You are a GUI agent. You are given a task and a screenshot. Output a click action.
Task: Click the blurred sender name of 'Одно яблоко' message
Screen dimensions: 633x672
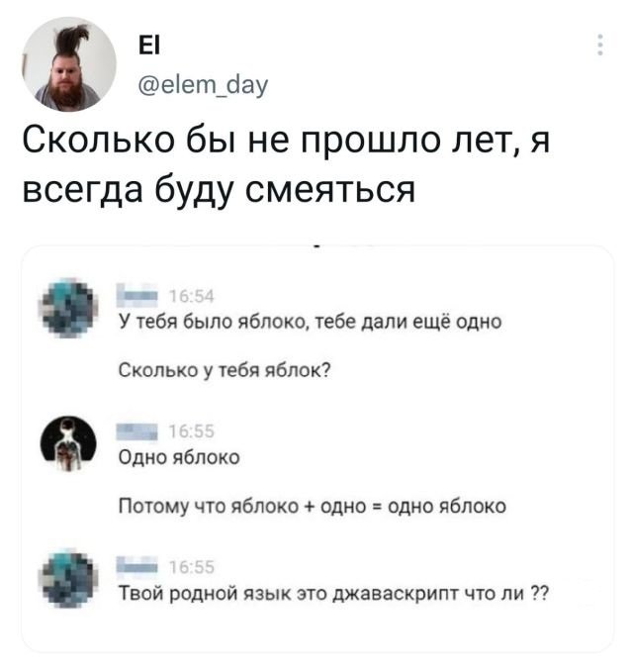coord(137,432)
